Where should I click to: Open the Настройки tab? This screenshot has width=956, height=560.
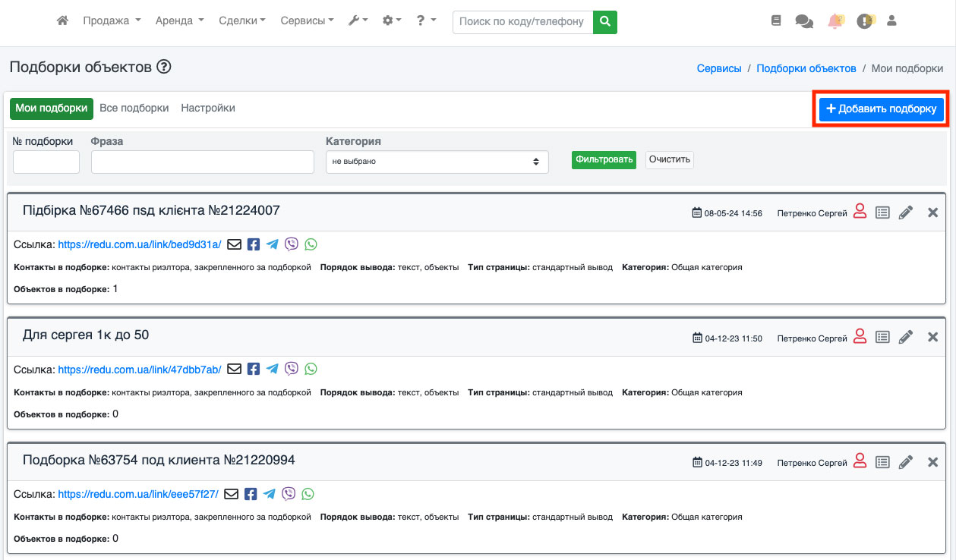pos(208,109)
